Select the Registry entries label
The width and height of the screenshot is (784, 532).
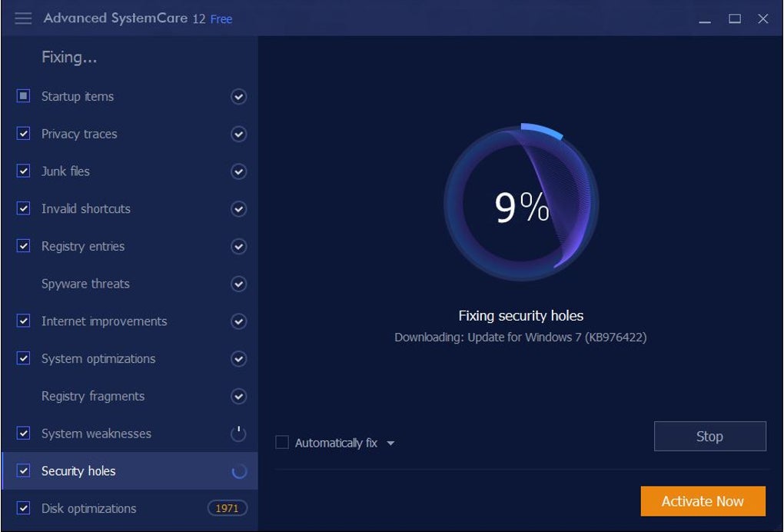[x=82, y=246]
